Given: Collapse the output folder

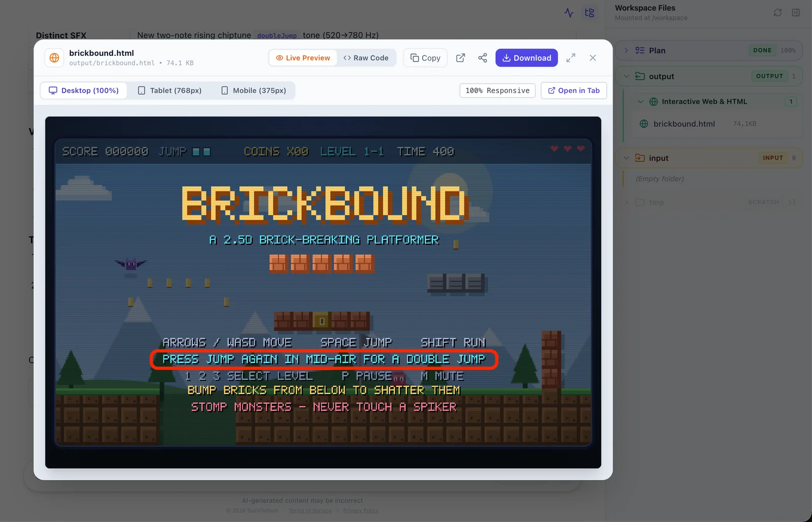Looking at the screenshot, I should 626,76.
